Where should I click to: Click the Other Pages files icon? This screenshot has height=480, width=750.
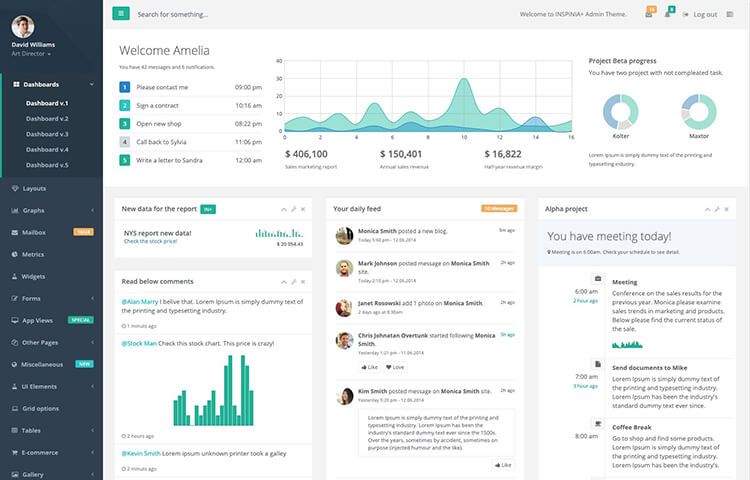(15, 342)
